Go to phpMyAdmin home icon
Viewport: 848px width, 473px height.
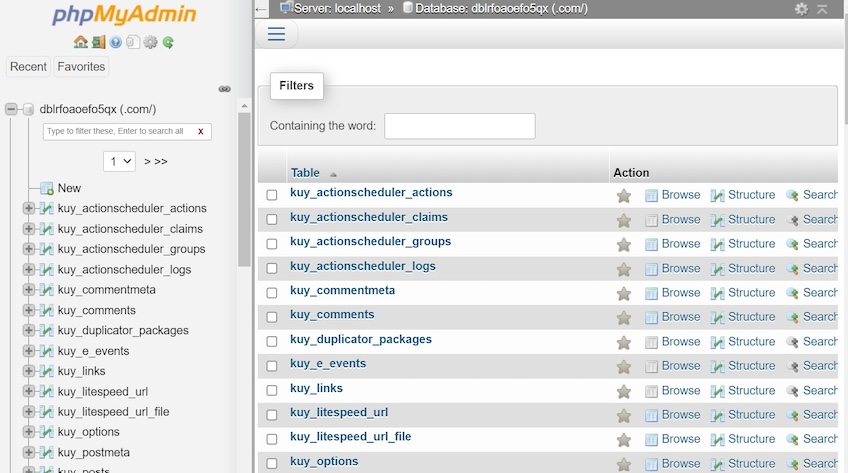pos(81,42)
